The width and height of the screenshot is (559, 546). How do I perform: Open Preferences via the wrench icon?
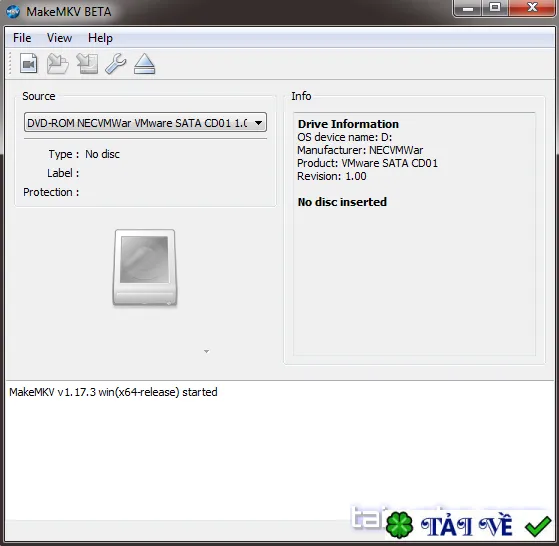tap(116, 64)
